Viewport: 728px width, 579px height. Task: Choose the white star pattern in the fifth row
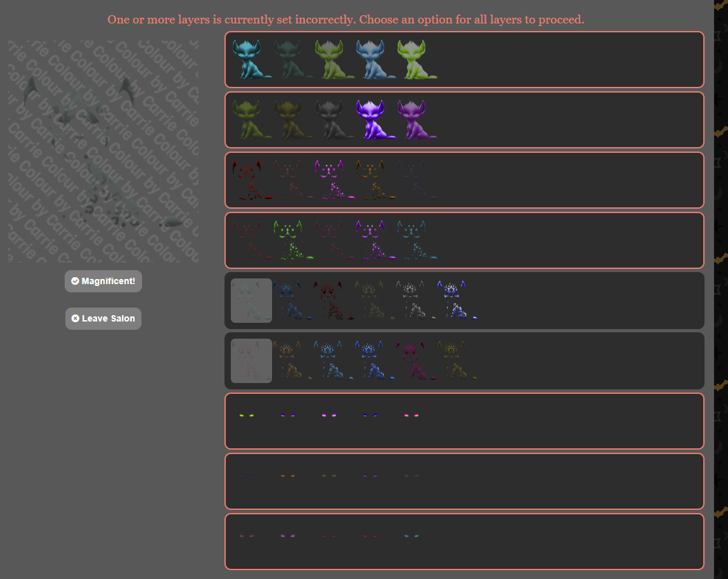point(416,301)
